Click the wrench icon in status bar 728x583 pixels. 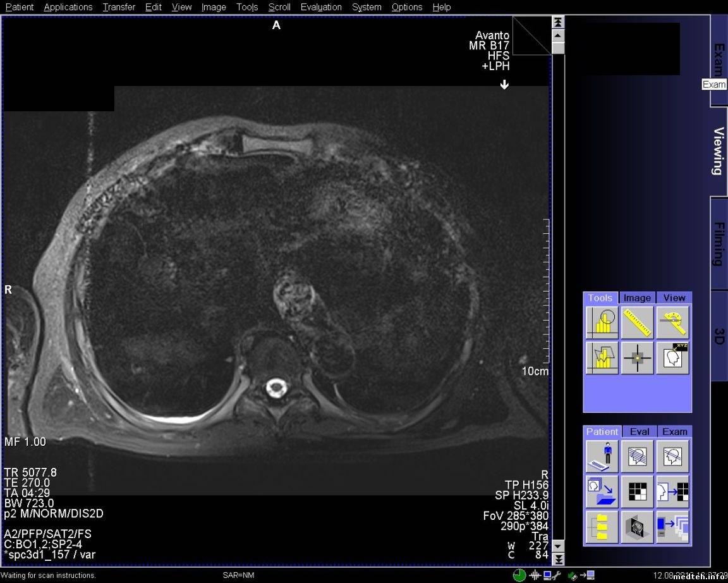[x=556, y=575]
